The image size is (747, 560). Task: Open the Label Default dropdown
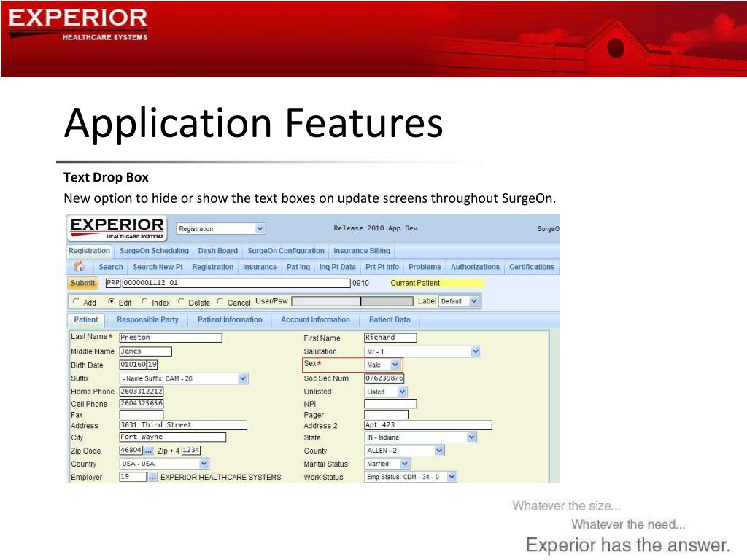pos(459,301)
